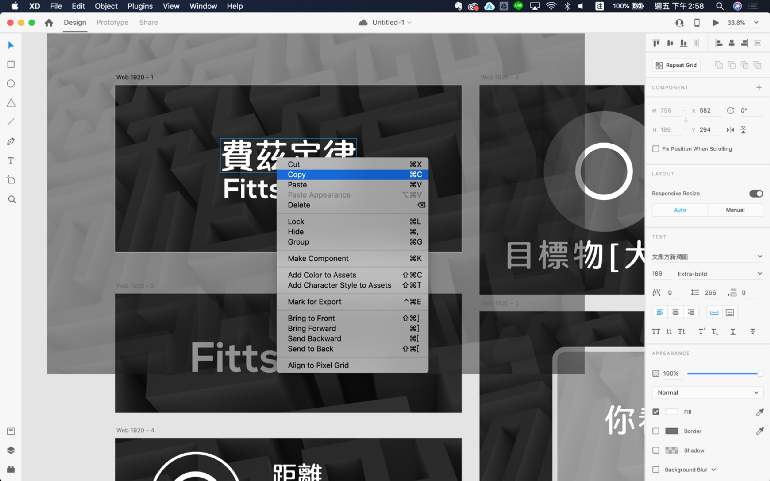Enable the Border checkbox
The height and width of the screenshot is (481, 770).
(656, 431)
